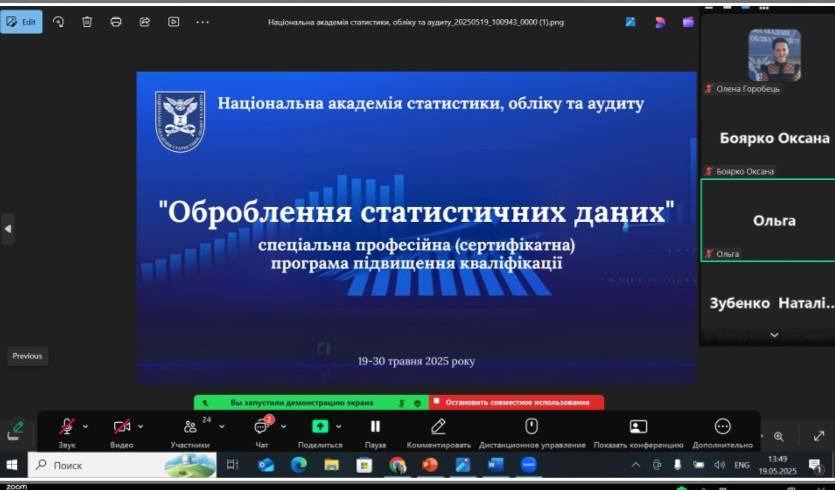Expand the video options arrow next to Видео
Screen dimensions: 835x490
coord(141,426)
